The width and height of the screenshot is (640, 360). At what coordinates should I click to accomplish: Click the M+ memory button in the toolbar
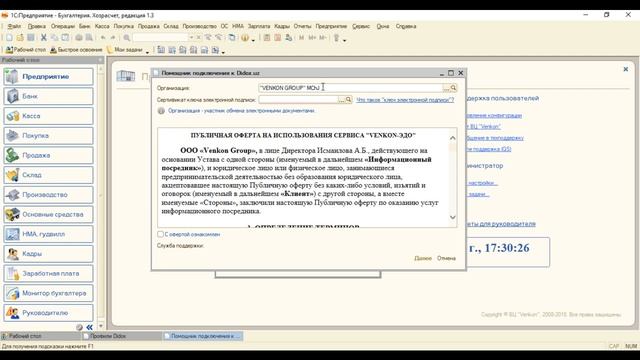312,38
